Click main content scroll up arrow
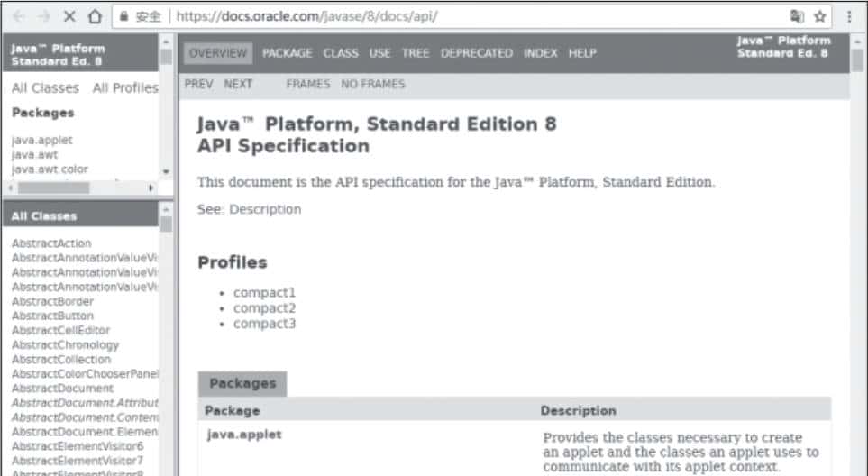Viewport: 868px width, 476px height. click(x=857, y=41)
